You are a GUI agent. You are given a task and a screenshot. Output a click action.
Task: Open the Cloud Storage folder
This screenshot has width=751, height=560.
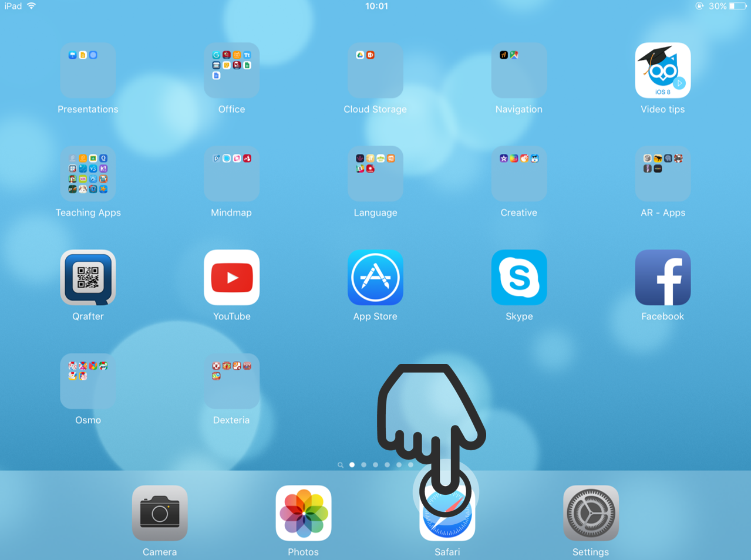375,70
